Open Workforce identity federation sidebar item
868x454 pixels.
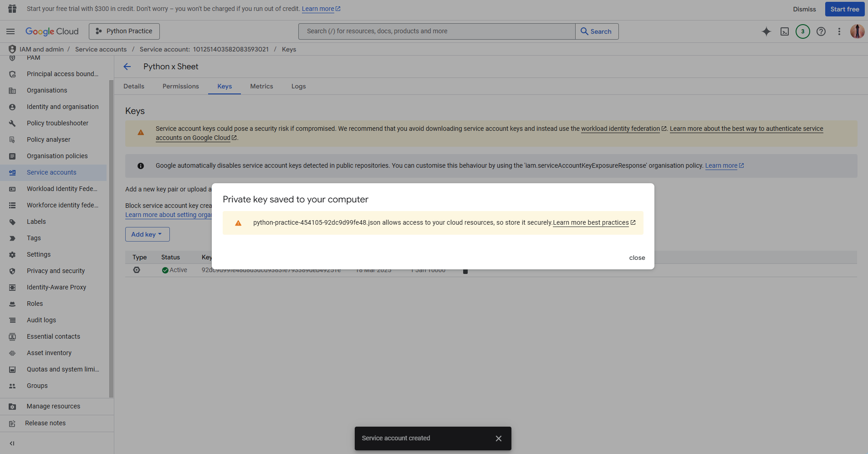53,205
